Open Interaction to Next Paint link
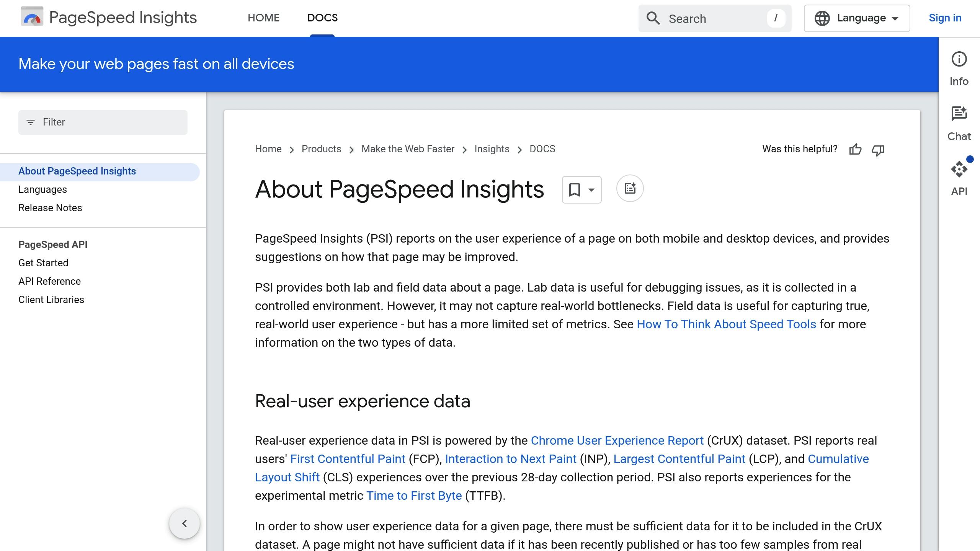 click(511, 459)
